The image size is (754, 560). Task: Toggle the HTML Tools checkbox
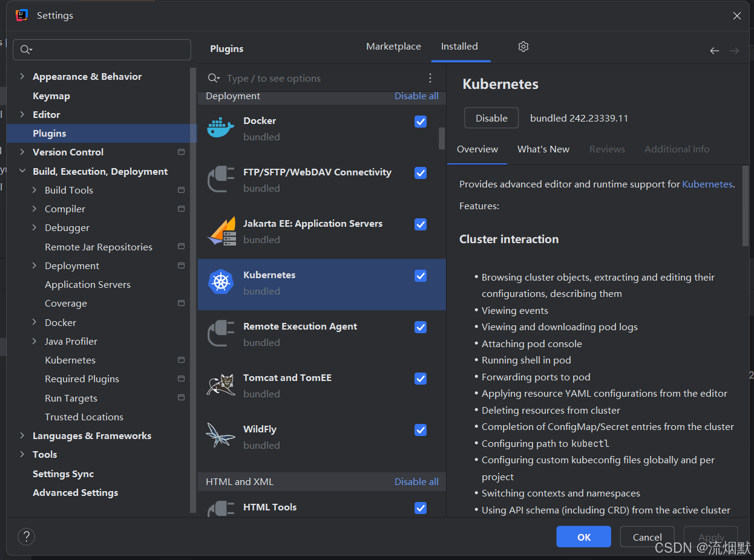coord(421,508)
